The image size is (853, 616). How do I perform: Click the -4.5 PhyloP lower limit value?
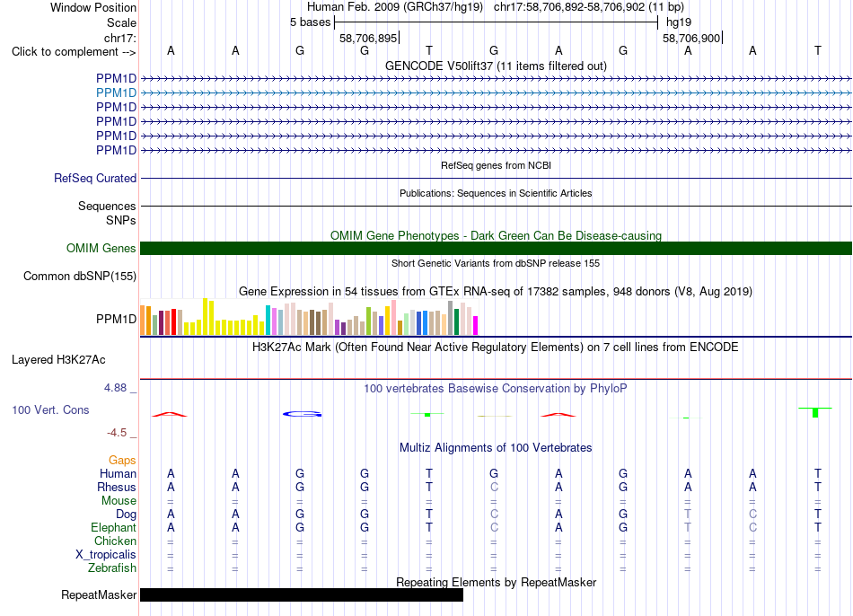(117, 433)
